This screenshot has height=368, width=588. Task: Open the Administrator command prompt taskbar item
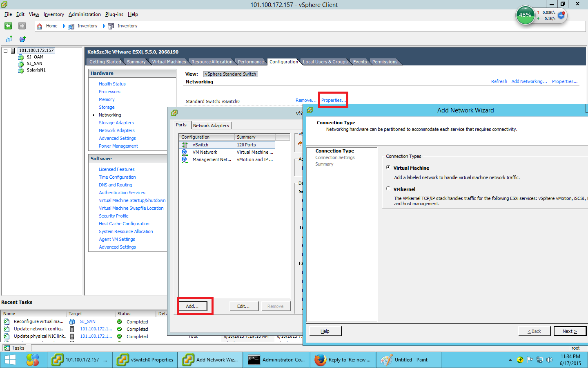(x=276, y=360)
